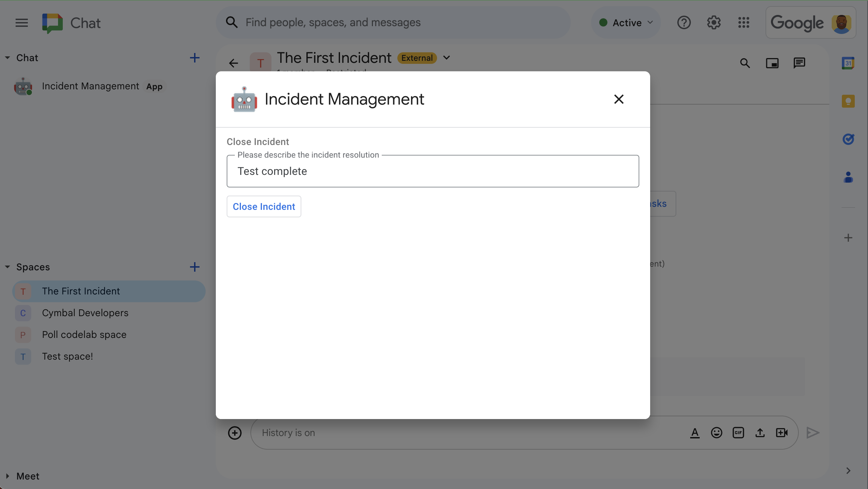Close the Incident Management dialog
868x489 pixels.
[618, 99]
